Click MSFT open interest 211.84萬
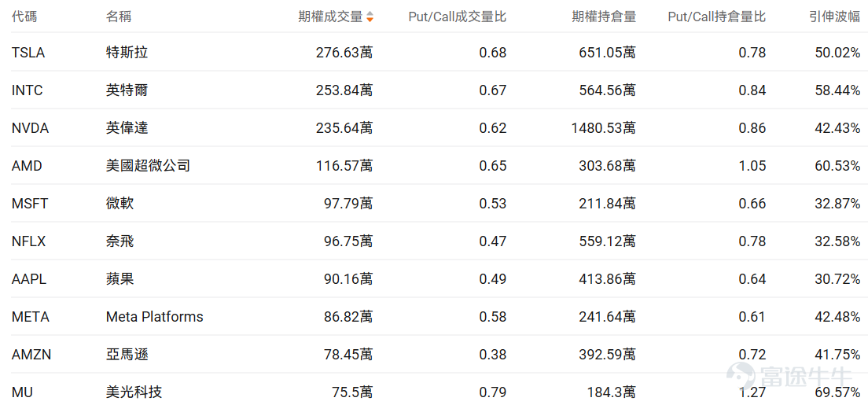 [608, 204]
